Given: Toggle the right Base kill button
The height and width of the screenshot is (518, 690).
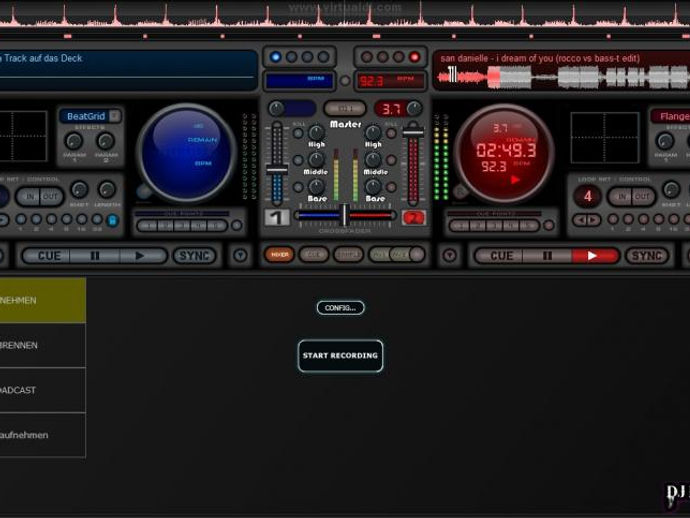Looking at the screenshot, I should point(391,187).
